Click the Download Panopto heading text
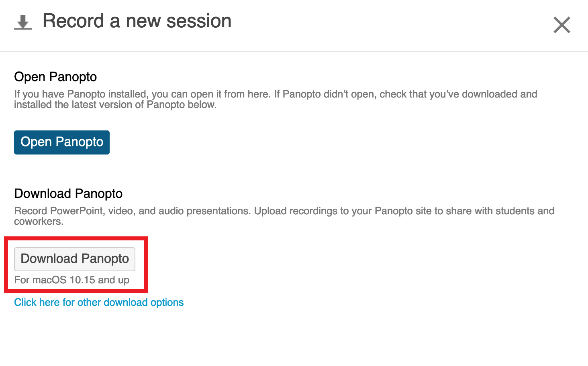 point(68,193)
